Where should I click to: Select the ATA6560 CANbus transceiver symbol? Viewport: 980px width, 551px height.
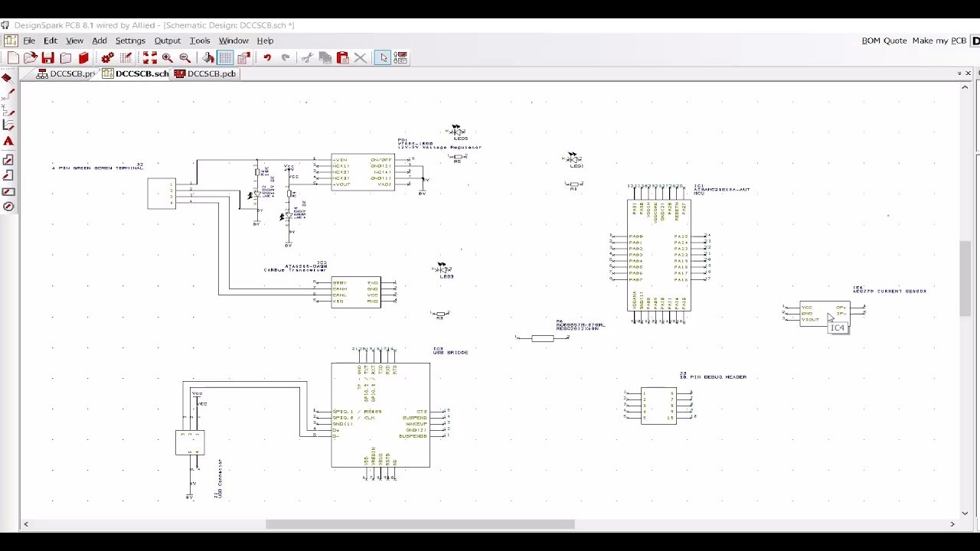point(356,292)
